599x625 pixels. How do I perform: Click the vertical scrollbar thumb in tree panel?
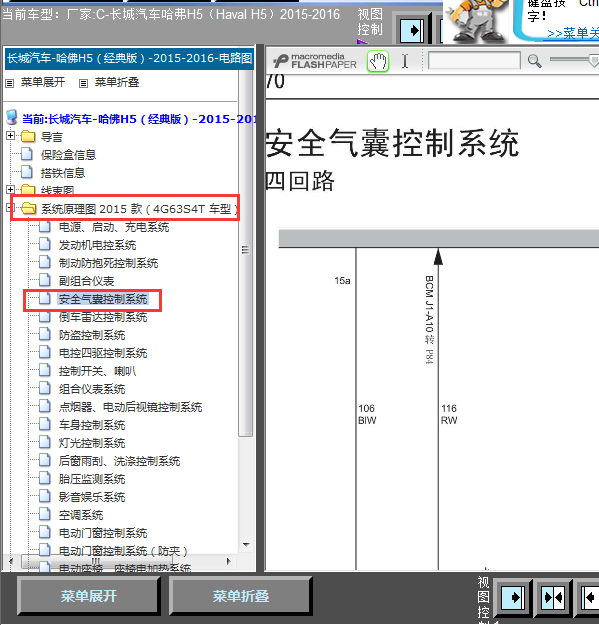pyautogui.click(x=245, y=250)
